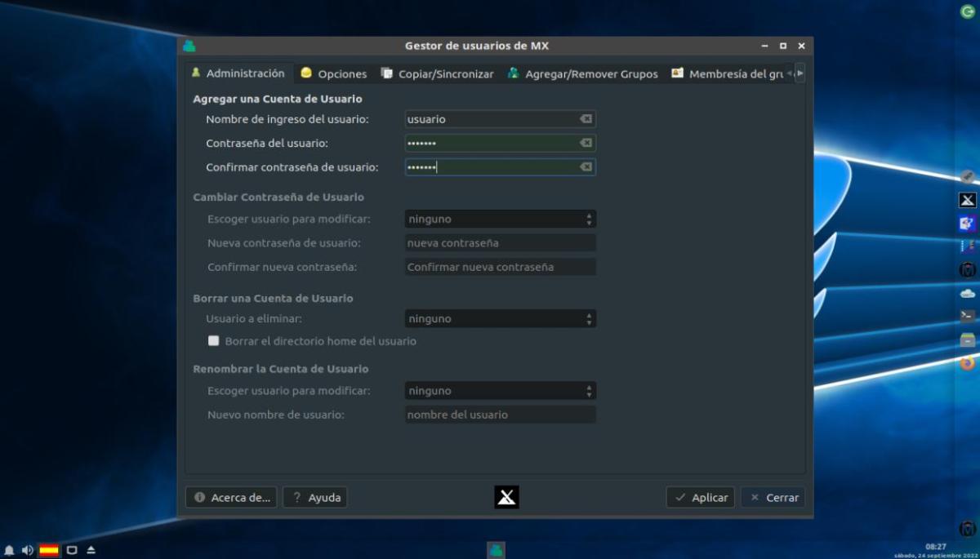Viewport: 980px width, 559px height.
Task: Expand user dropdown under Renombrar la Cuenta
Action: (500, 391)
